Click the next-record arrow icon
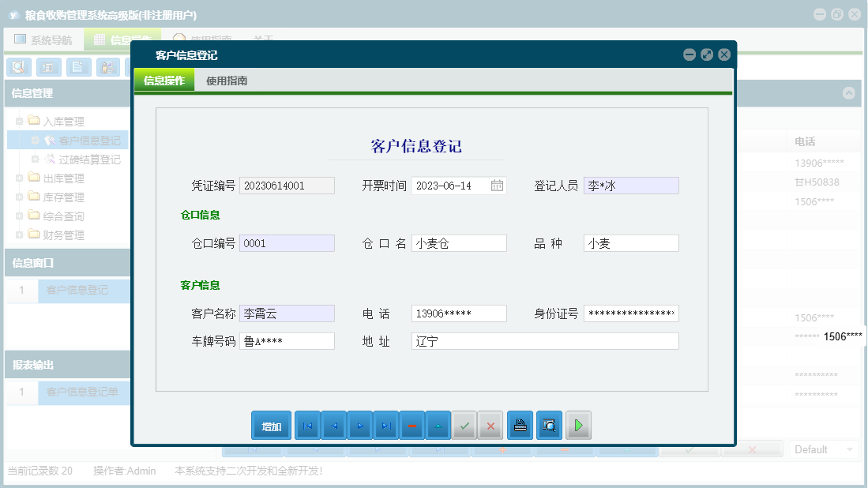This screenshot has width=868, height=488. 360,425
